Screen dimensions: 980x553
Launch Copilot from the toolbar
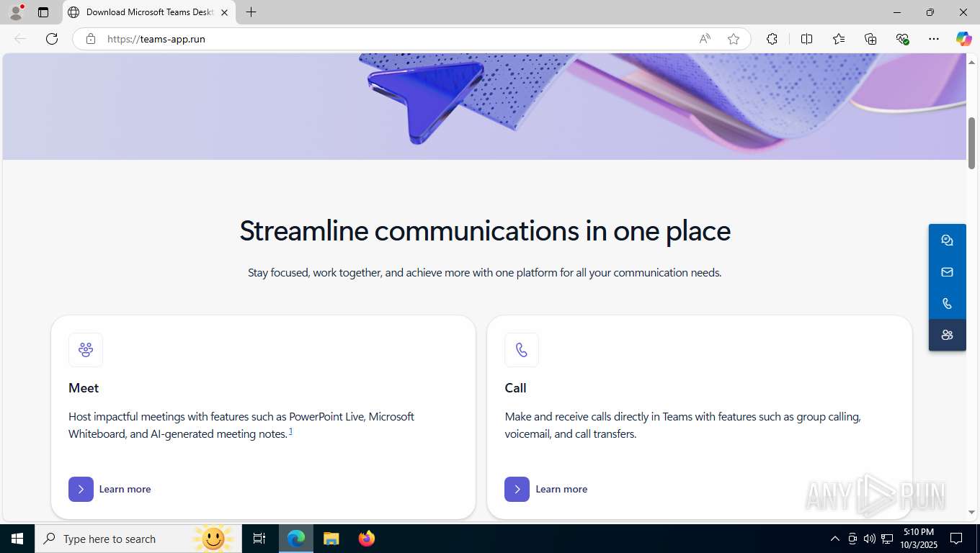pos(964,39)
